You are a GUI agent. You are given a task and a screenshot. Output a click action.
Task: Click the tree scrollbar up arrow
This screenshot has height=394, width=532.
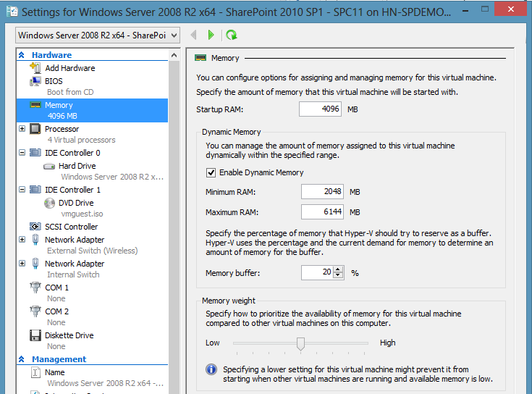[174, 55]
